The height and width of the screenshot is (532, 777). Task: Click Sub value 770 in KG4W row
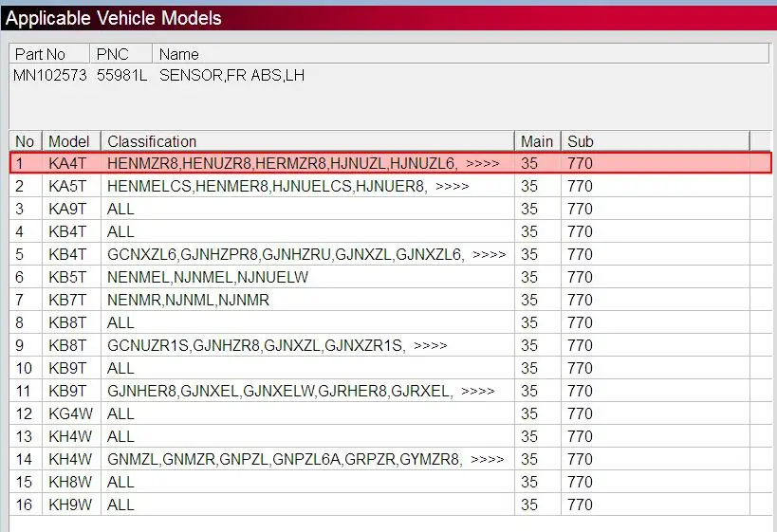tap(581, 414)
